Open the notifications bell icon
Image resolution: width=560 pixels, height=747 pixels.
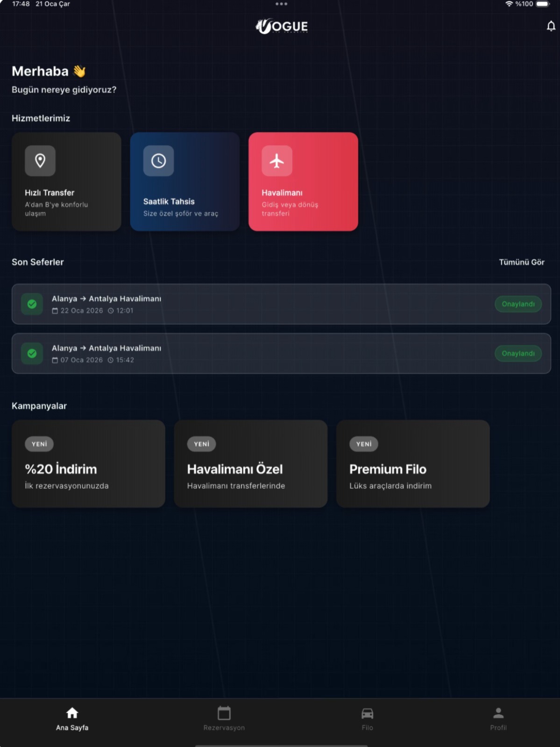(551, 26)
